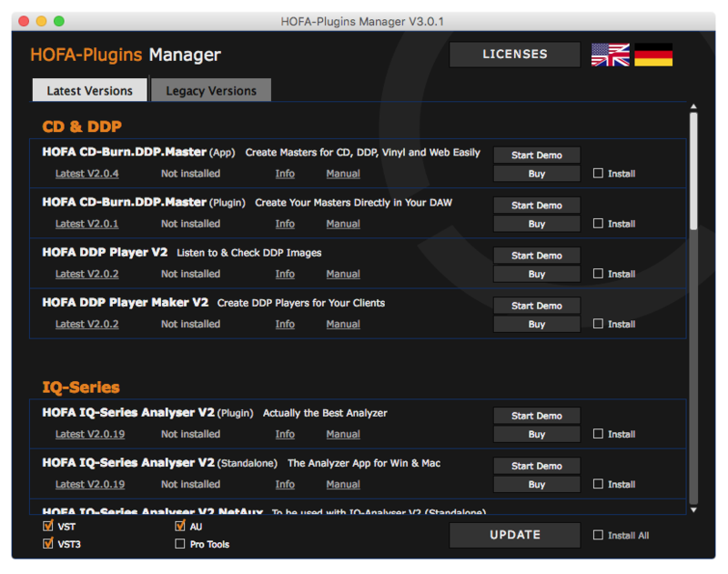Open Latest V2.0.1 link for CD-Burn Plugin
Screen dimensions: 728x574
86,224
